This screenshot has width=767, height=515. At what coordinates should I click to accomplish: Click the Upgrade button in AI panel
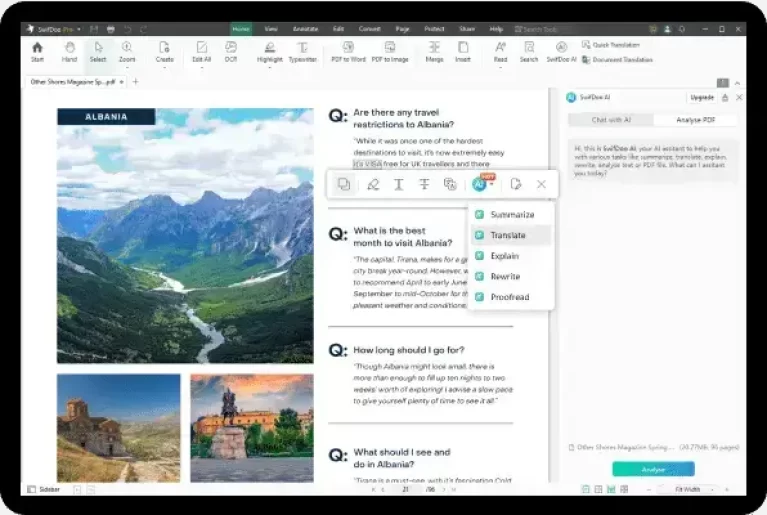tap(701, 97)
